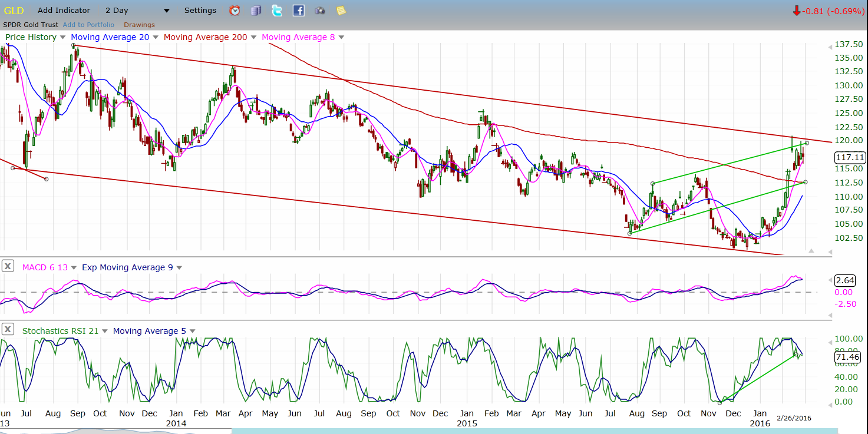The width and height of the screenshot is (868, 434).
Task: Expand the Moving Average 20 dropdown arrow
Action: tap(156, 37)
